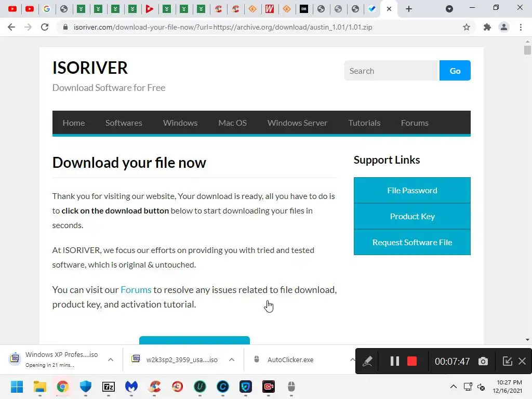532x399 pixels.
Task: Open the Home menu item
Action: pyautogui.click(x=74, y=123)
